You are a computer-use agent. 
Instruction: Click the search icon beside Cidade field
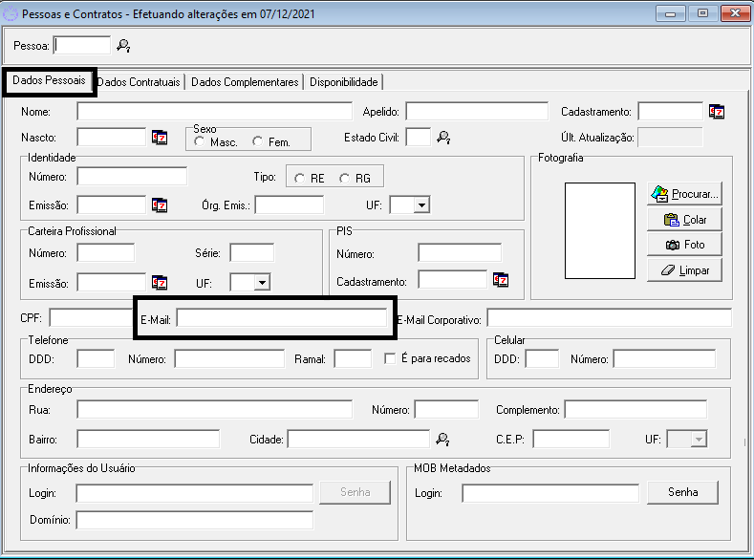442,439
